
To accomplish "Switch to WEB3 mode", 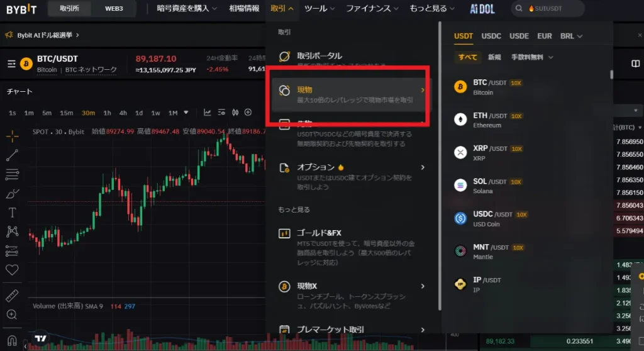I will click(114, 9).
